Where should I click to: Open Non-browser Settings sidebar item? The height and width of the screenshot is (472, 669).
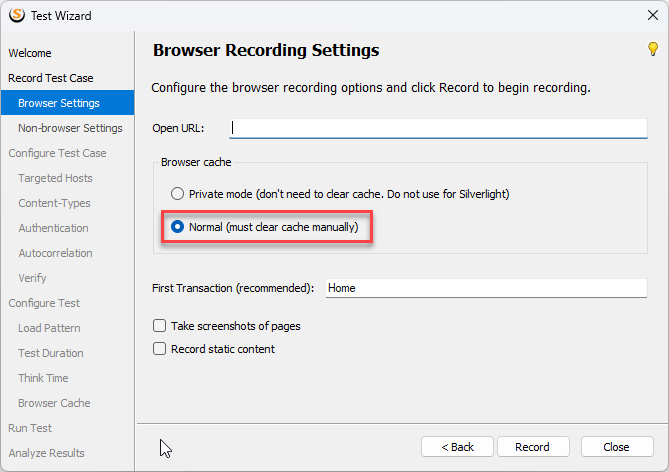(x=70, y=128)
